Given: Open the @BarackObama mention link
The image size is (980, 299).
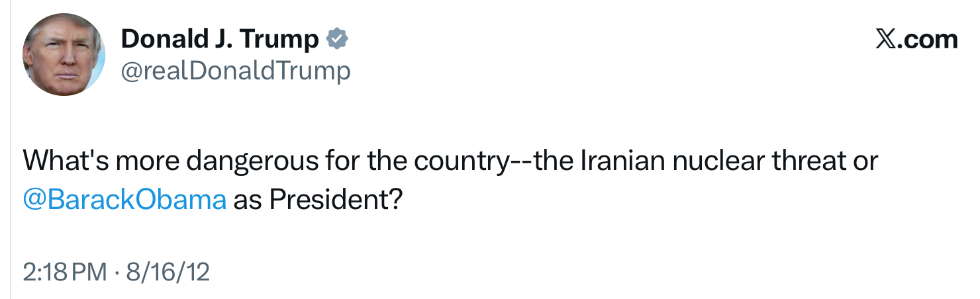Looking at the screenshot, I should tap(124, 200).
